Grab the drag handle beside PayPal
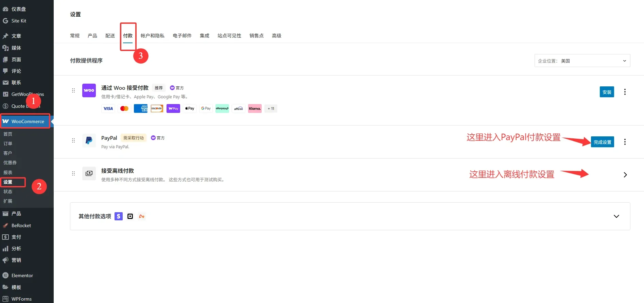The height and width of the screenshot is (303, 644). pos(73,140)
